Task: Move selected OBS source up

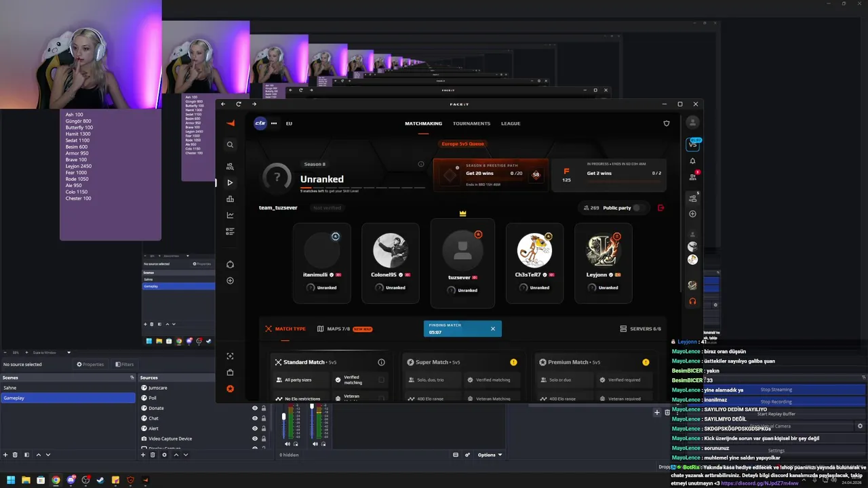Action: 176,455
